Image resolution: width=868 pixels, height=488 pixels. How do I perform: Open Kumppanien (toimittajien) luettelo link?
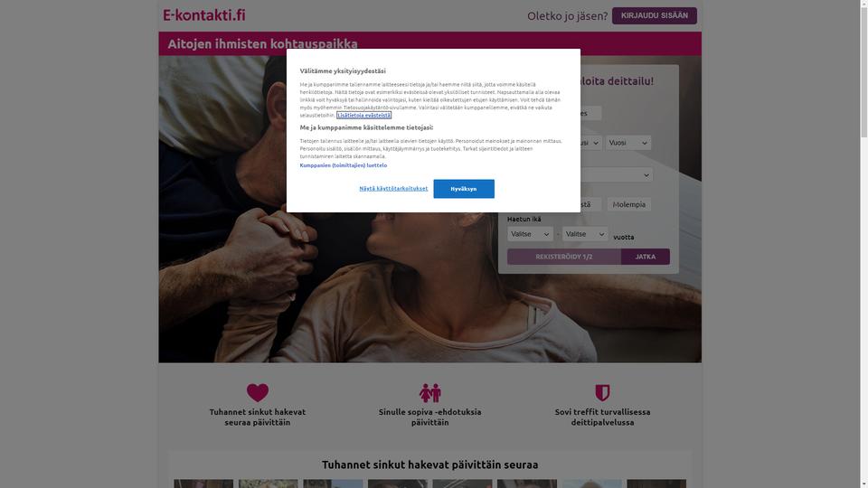coord(344,165)
